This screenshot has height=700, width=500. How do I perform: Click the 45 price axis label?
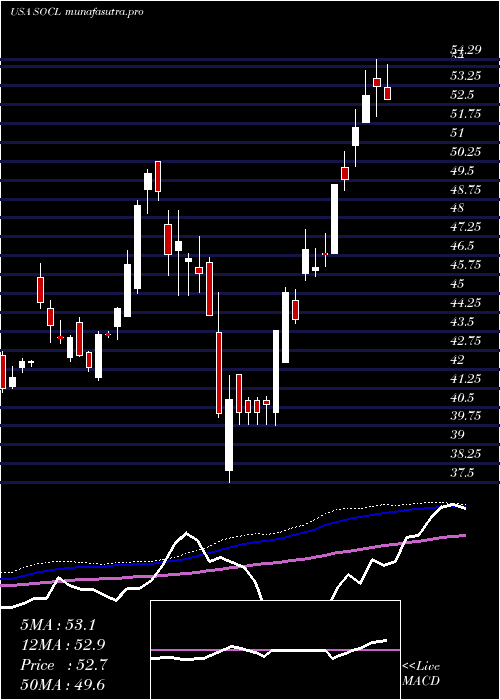tap(458, 283)
